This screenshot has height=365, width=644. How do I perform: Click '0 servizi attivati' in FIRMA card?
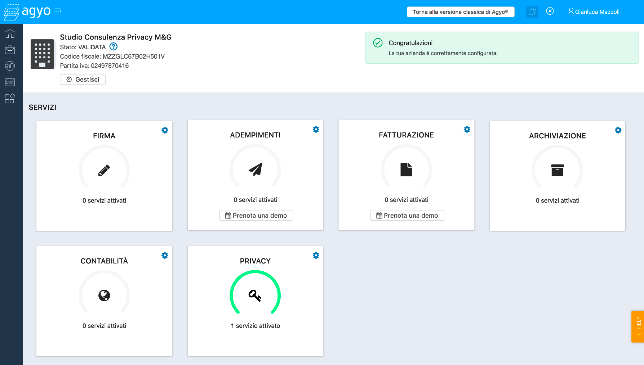tap(104, 200)
